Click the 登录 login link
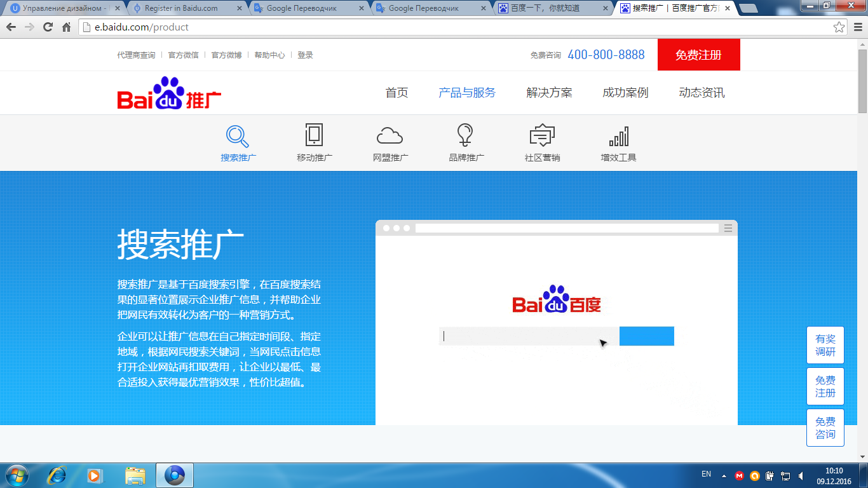The image size is (868, 488). (x=305, y=55)
